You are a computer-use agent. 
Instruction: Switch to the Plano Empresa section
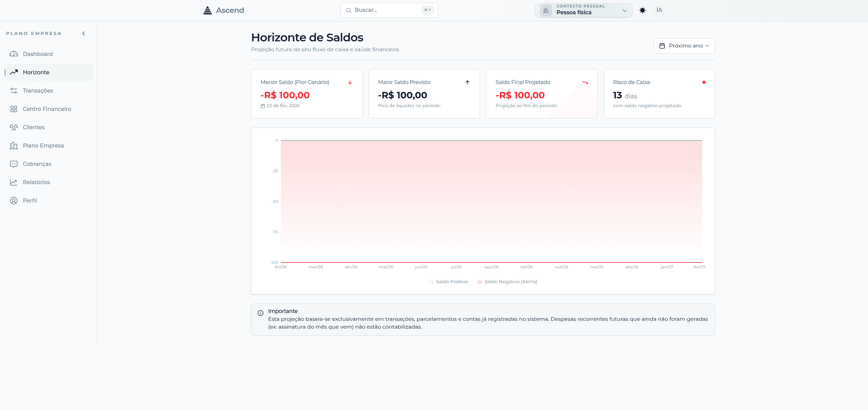coord(43,145)
